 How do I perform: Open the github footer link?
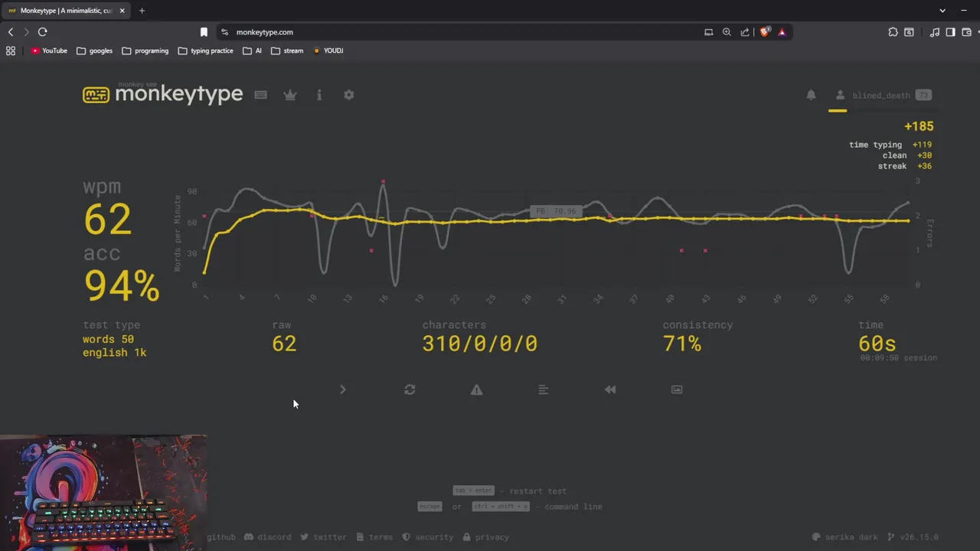coord(220,537)
